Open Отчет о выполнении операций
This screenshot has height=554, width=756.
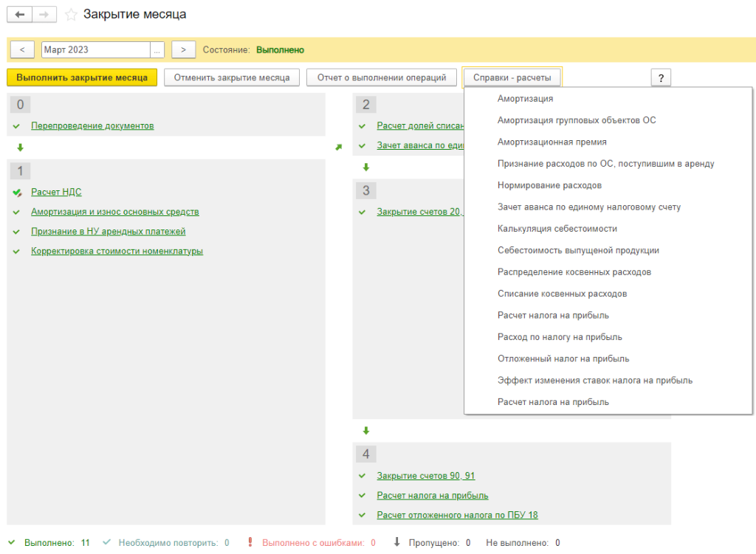coord(381,77)
